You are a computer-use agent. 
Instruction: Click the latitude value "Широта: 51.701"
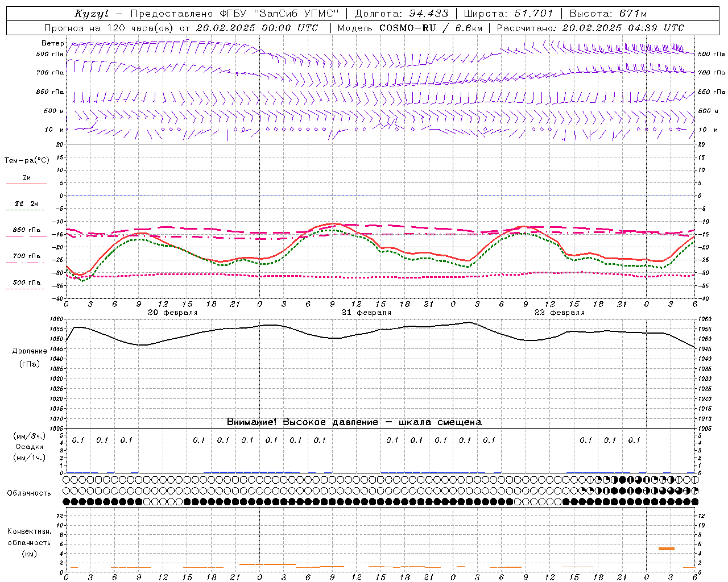508,14
